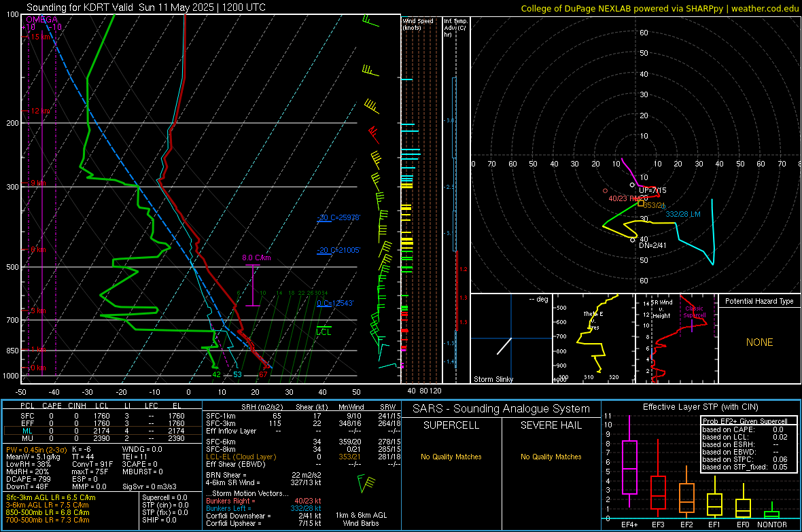Click the 'PW = 0.45in (2-3σ)' value
This screenshot has width=802, height=532.
36,450
